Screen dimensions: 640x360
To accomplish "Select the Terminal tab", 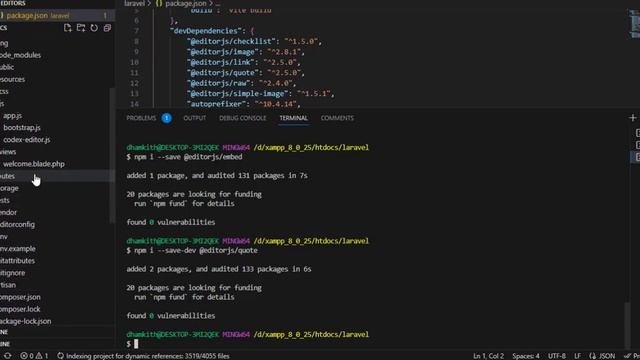I will pyautogui.click(x=293, y=118).
